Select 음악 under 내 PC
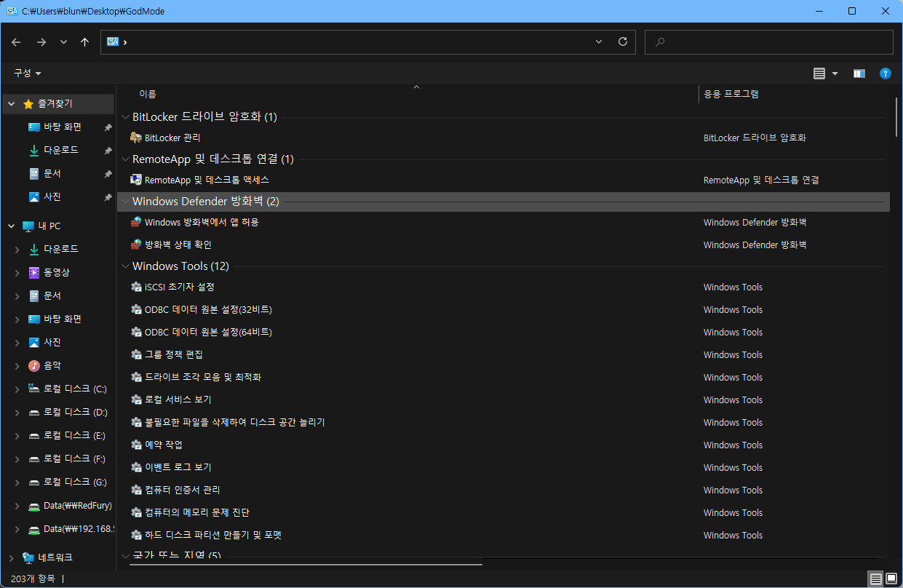903x588 pixels. pos(44,366)
